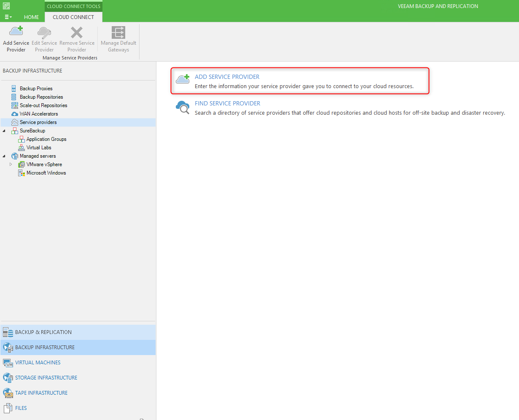Select WAN Accelerators in the tree

(39, 114)
